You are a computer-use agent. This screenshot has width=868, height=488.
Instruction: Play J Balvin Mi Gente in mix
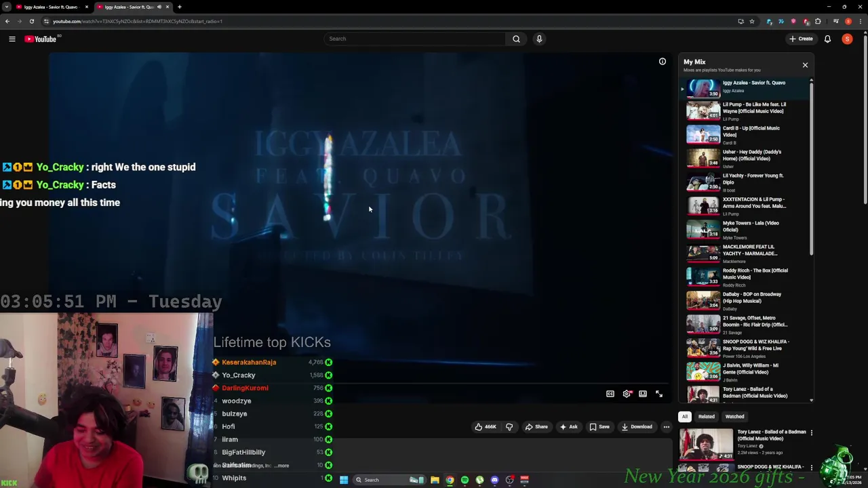coord(745,372)
